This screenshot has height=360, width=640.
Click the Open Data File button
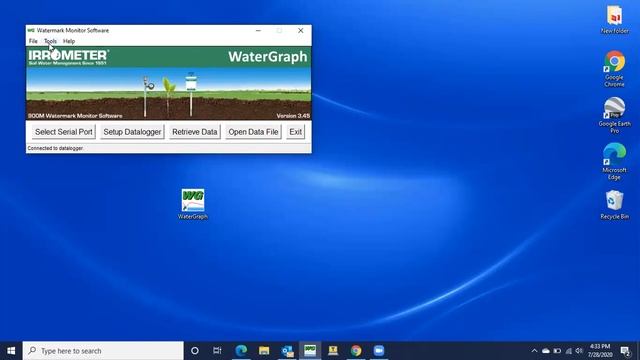[253, 132]
